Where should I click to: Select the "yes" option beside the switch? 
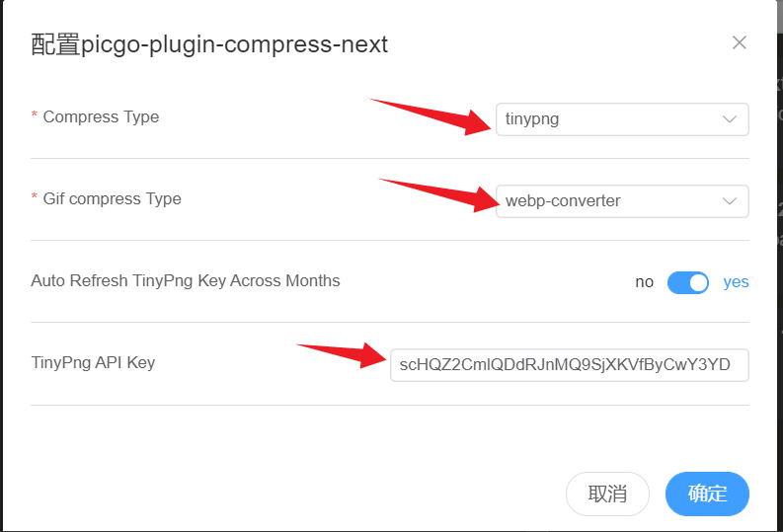(x=736, y=282)
